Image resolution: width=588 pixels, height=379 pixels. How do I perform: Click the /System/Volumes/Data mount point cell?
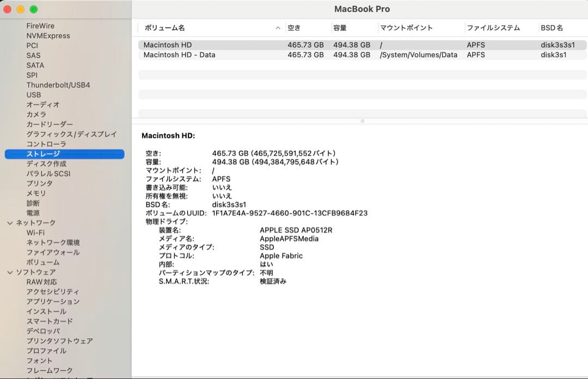(x=419, y=55)
